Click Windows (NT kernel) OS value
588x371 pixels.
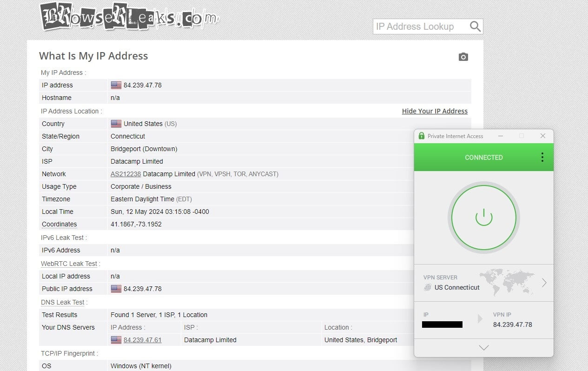pos(141,366)
